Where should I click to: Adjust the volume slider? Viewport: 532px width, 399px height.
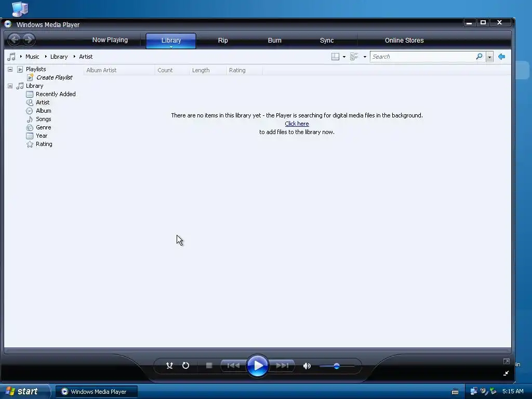[337, 366]
